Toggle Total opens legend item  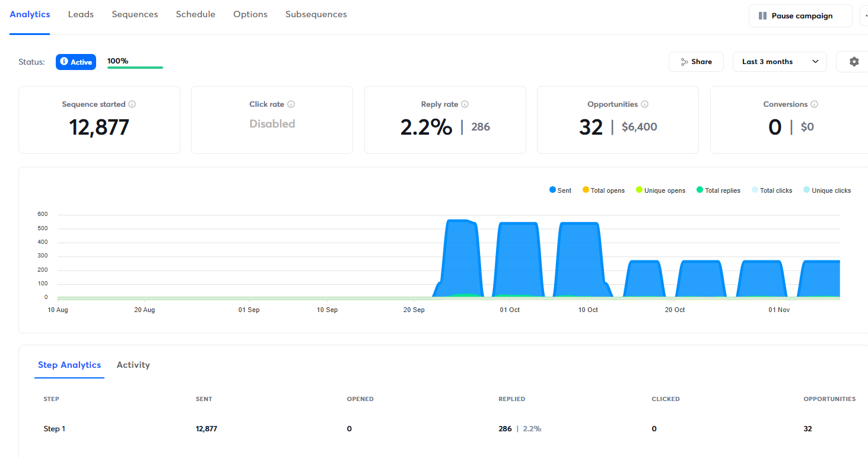pos(603,190)
